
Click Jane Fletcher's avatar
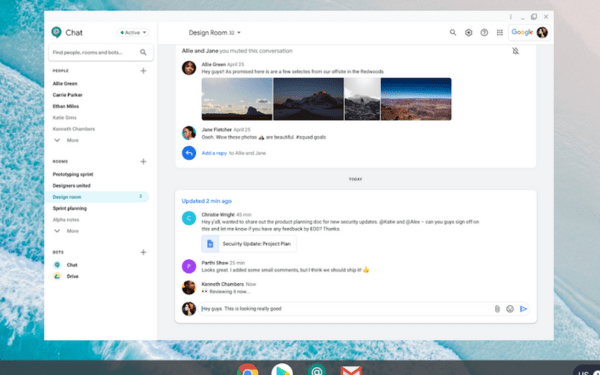[x=189, y=133]
